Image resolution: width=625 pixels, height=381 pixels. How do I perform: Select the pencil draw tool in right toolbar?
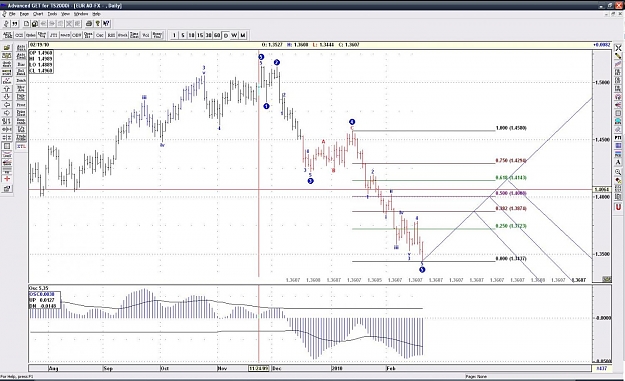[x=618, y=56]
